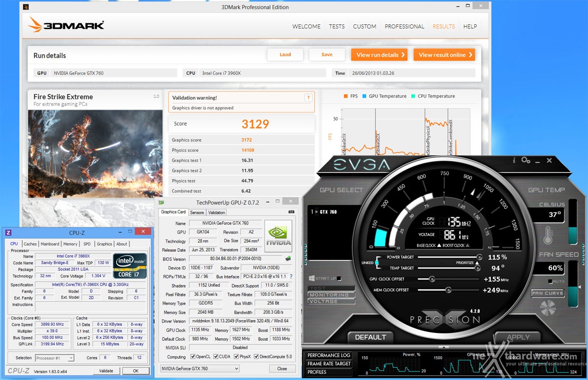This screenshot has height=380, width=588.
Task: Click the View run details button
Action: coord(380,55)
